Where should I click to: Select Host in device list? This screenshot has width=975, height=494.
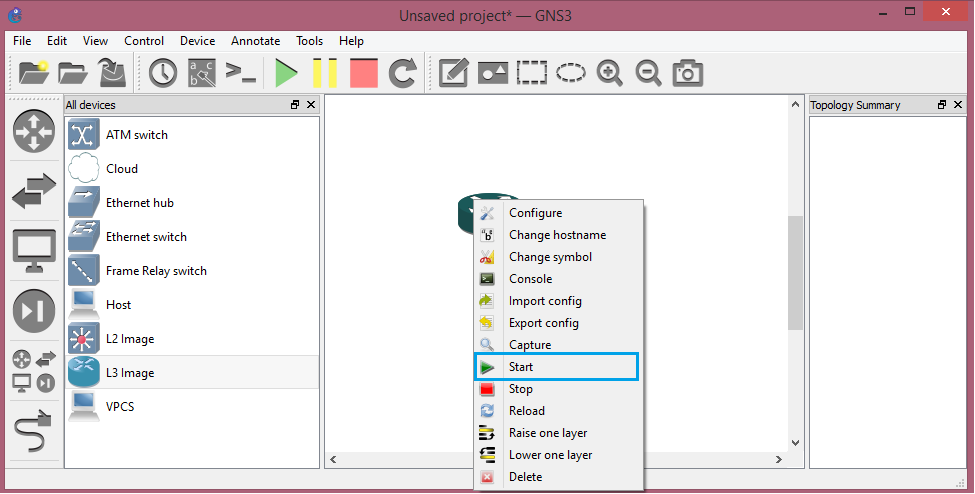[x=192, y=305]
